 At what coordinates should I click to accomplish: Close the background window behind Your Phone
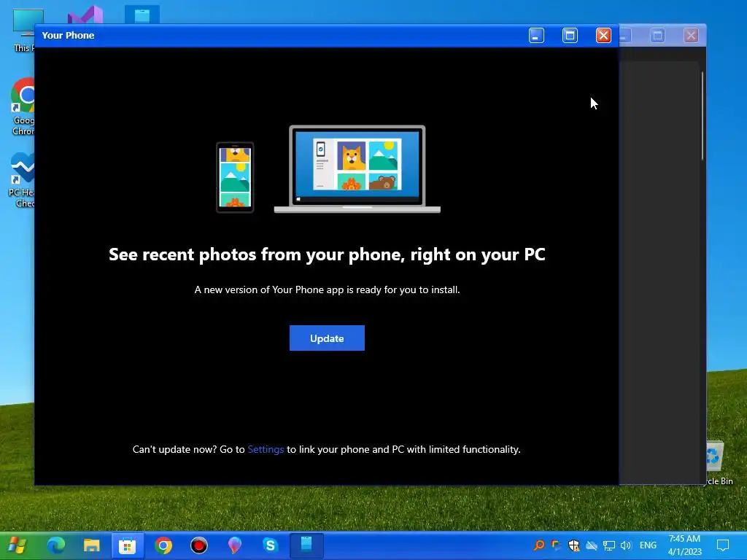pos(691,35)
